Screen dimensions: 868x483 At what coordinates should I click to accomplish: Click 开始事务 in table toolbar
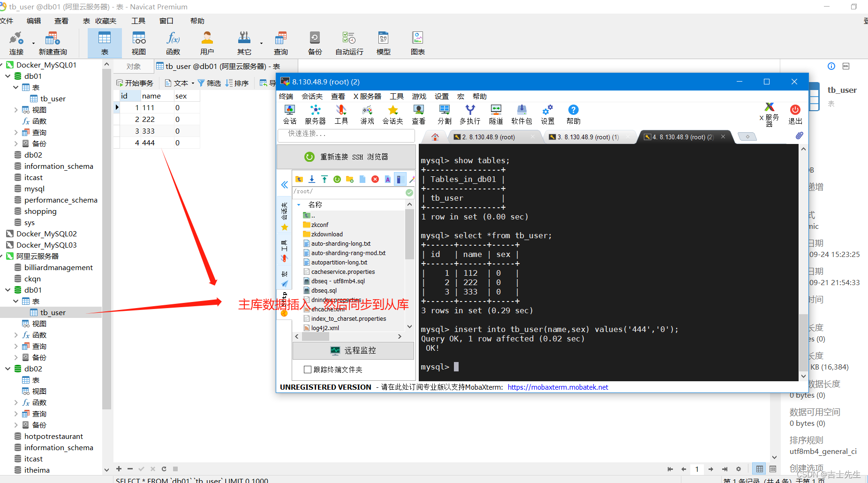(135, 83)
